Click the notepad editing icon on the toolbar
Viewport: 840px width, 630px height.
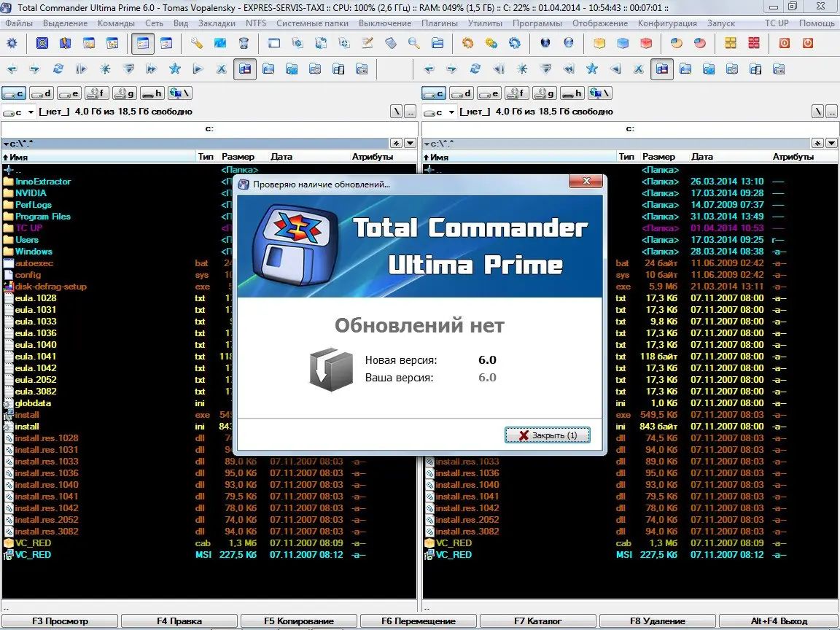point(366,42)
